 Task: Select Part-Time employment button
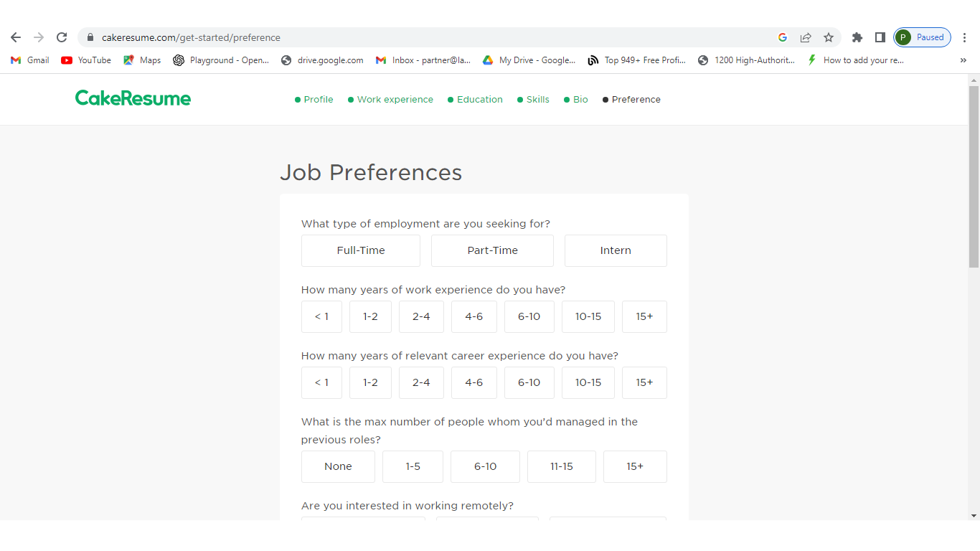pos(492,250)
